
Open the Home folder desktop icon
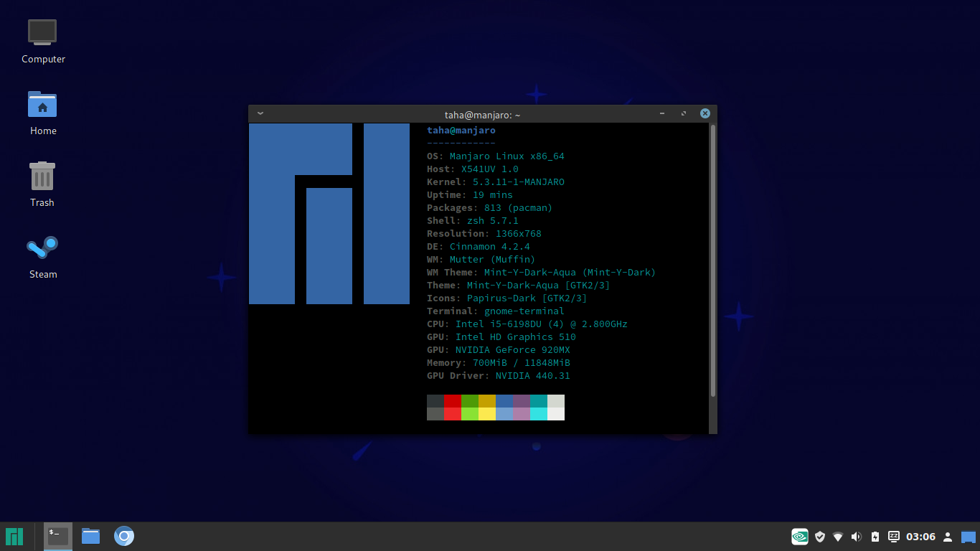coord(42,113)
